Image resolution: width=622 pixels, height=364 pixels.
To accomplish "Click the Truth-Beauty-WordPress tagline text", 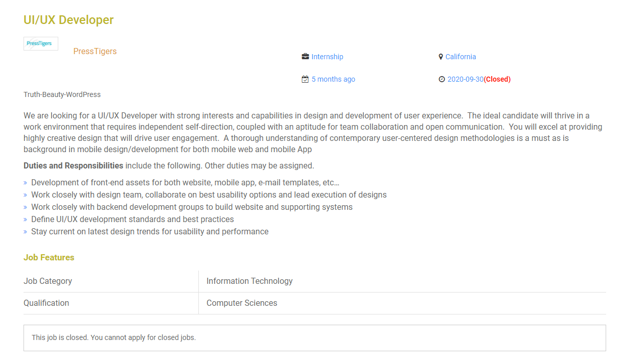I will coord(62,94).
